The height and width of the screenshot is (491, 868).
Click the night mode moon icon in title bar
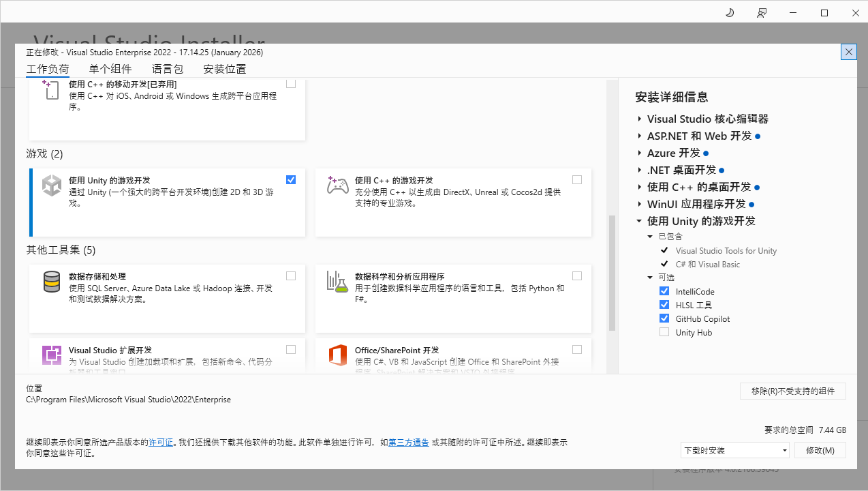click(x=730, y=13)
